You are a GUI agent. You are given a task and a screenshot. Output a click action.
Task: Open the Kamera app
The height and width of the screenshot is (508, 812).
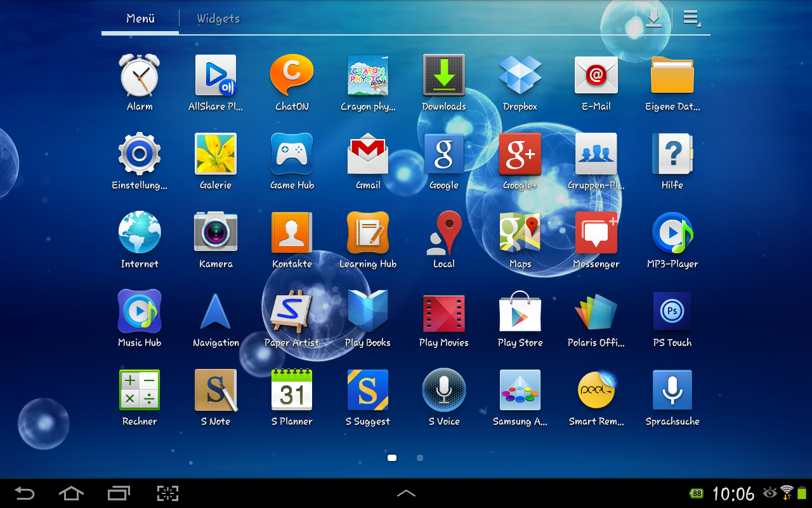point(216,233)
